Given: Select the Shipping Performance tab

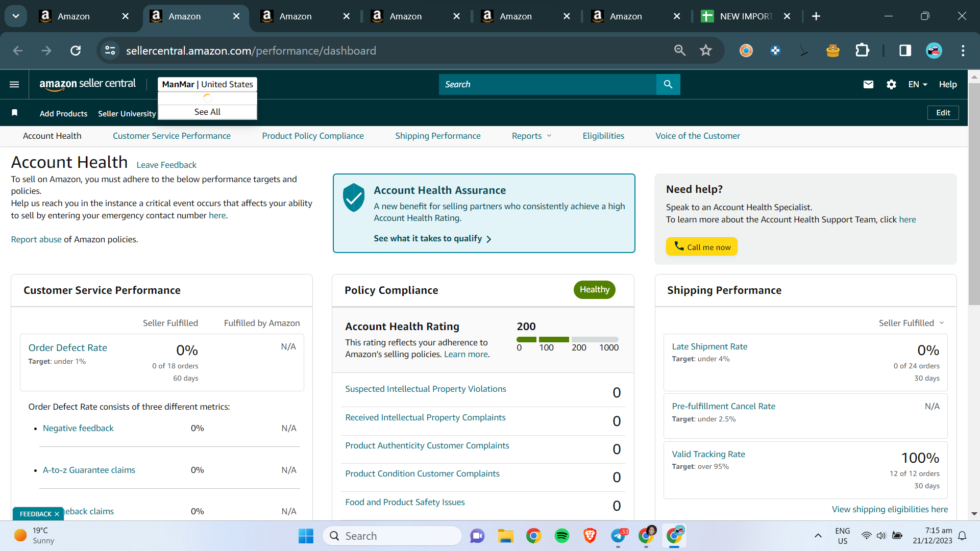Looking at the screenshot, I should 438,136.
